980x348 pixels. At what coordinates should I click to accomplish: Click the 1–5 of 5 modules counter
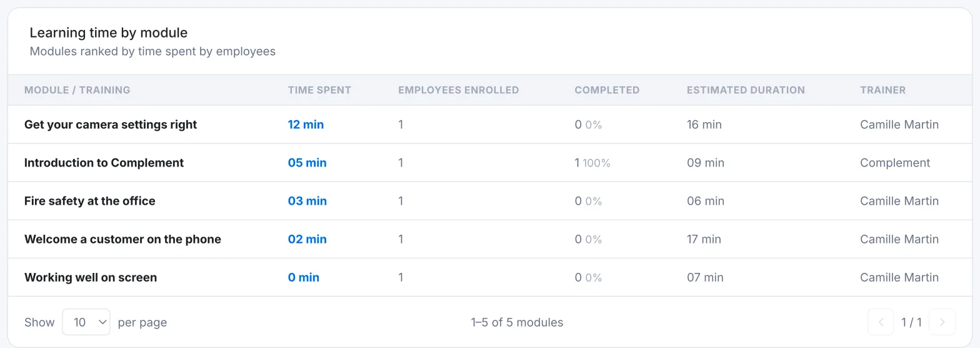click(x=517, y=322)
